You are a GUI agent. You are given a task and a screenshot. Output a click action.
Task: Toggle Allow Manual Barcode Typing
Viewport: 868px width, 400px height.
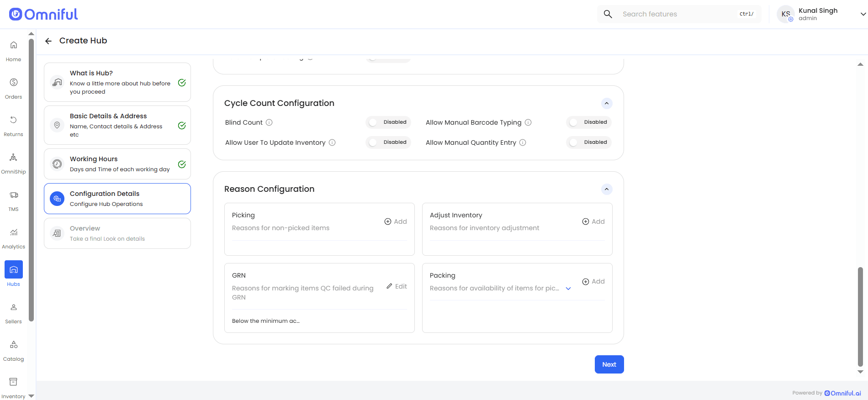pyautogui.click(x=574, y=122)
